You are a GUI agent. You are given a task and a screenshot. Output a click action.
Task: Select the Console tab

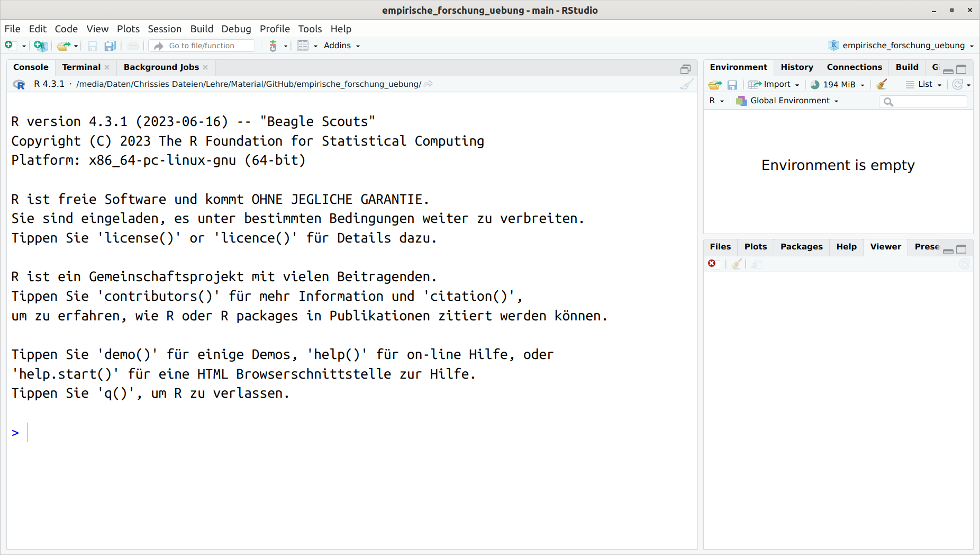tap(31, 67)
